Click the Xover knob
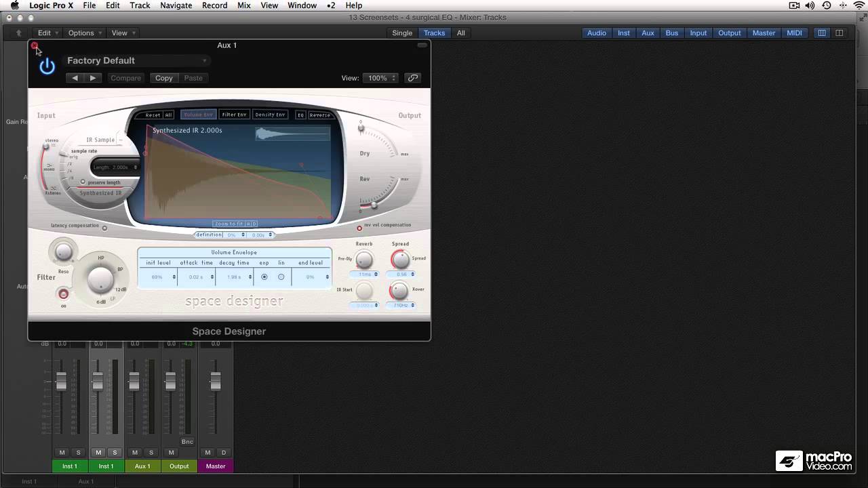The width and height of the screenshot is (868, 488). [399, 291]
